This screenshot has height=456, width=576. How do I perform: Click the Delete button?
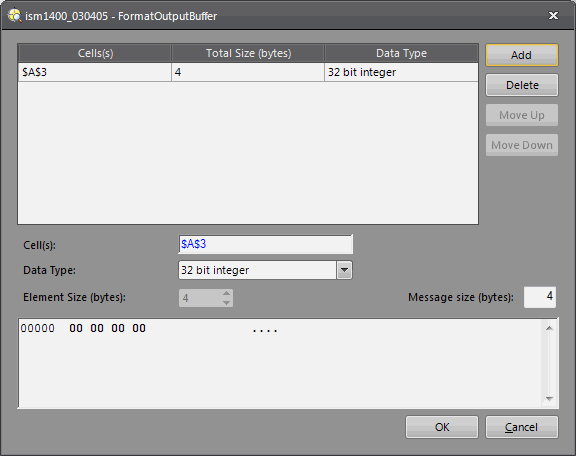pos(522,85)
